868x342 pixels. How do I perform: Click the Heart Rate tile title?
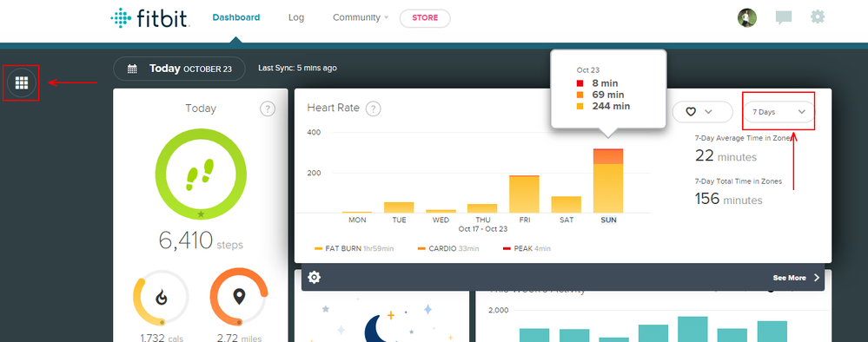coord(334,109)
